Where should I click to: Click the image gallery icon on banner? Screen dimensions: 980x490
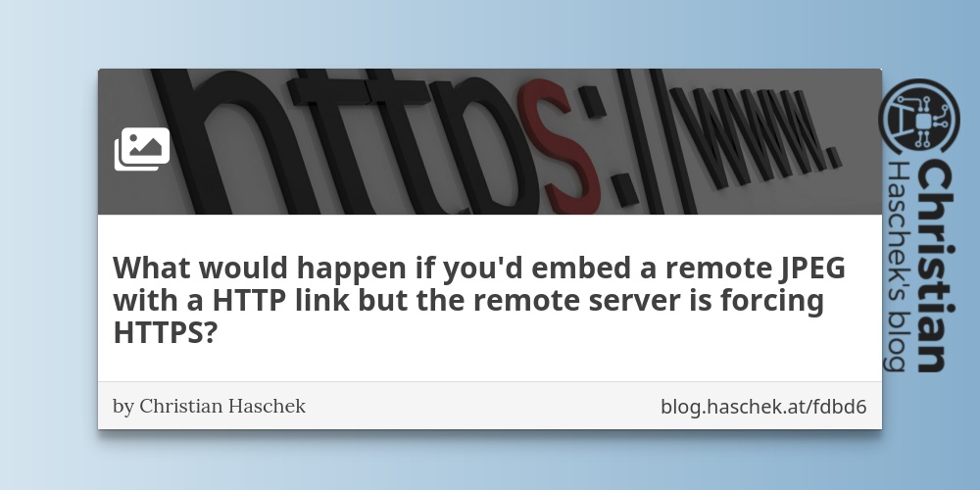[142, 149]
